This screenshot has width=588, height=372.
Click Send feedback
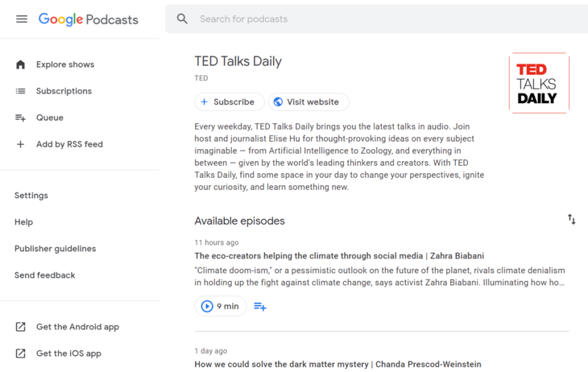click(44, 275)
